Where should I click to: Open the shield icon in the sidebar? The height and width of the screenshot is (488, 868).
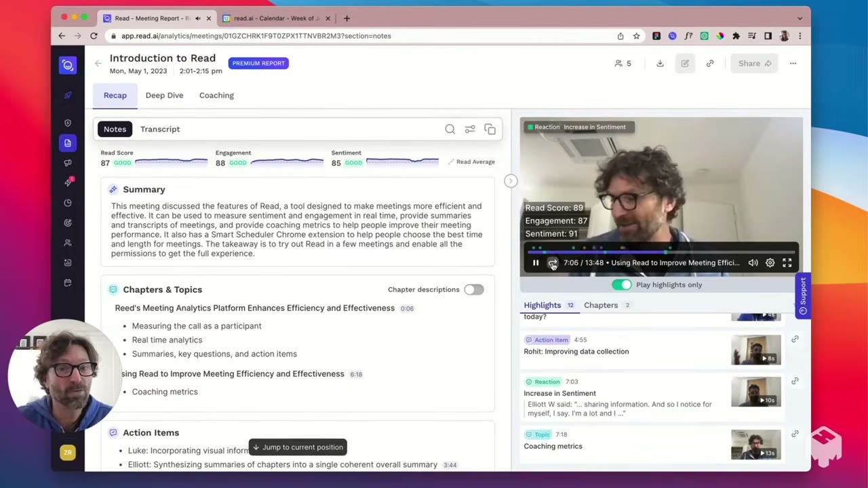pos(67,123)
